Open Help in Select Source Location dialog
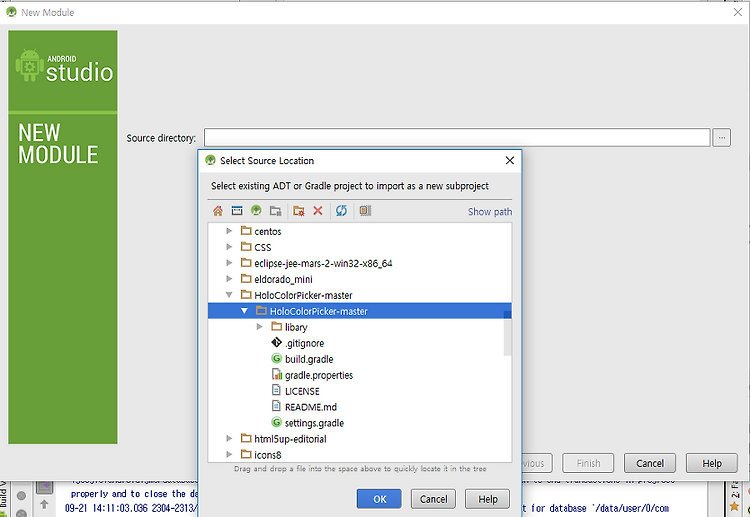Image resolution: width=750 pixels, height=517 pixels. [x=487, y=499]
